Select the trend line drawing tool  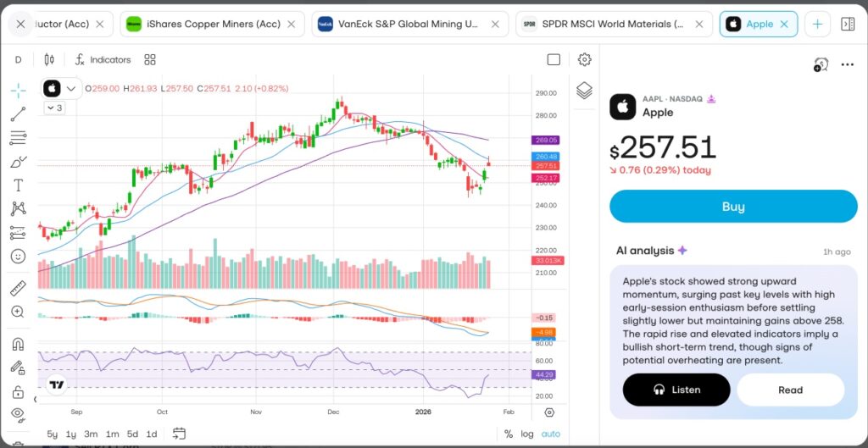18,113
